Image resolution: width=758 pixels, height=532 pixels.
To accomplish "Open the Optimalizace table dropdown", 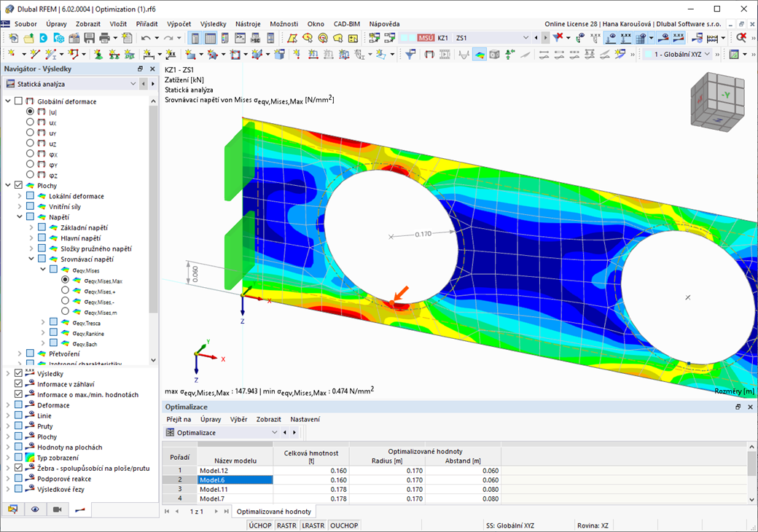I will click(x=274, y=432).
